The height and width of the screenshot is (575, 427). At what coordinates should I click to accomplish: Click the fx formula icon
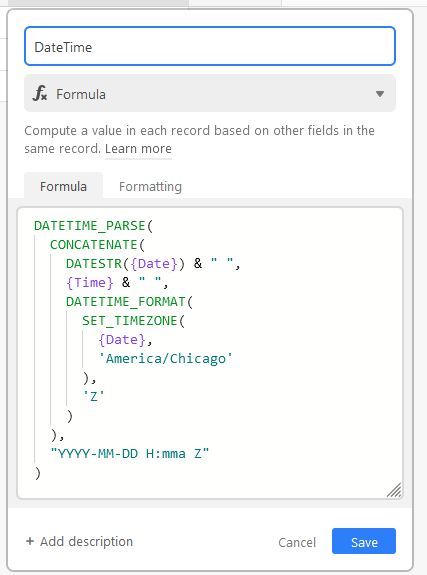(x=40, y=93)
